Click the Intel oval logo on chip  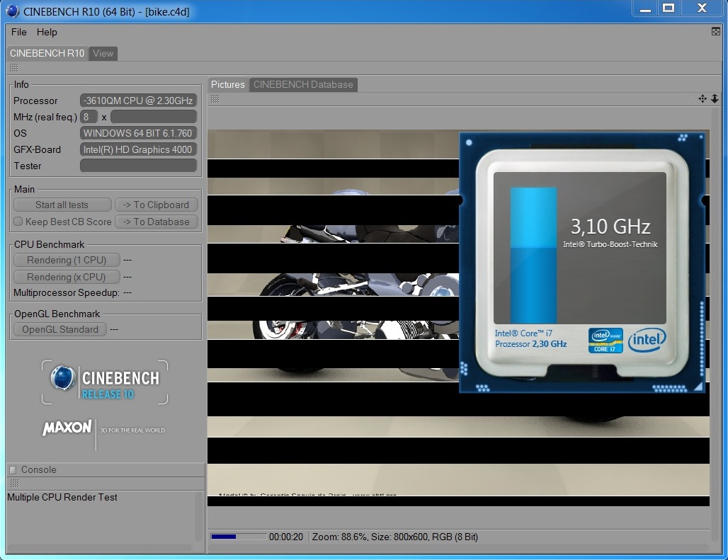tap(647, 340)
